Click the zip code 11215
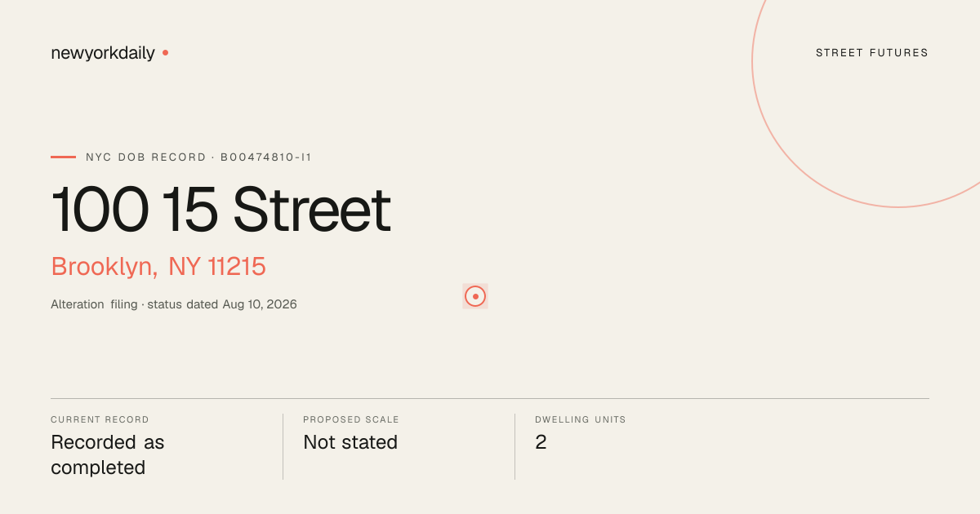Image resolution: width=980 pixels, height=514 pixels. [237, 267]
